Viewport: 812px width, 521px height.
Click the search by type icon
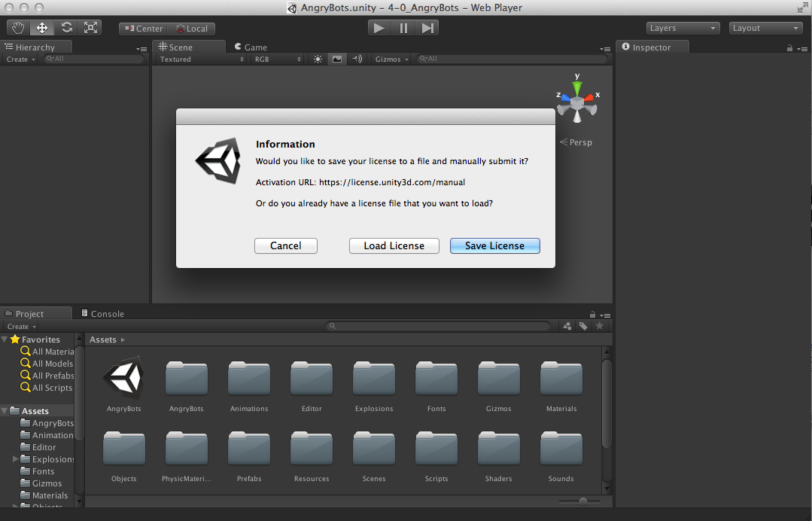567,326
